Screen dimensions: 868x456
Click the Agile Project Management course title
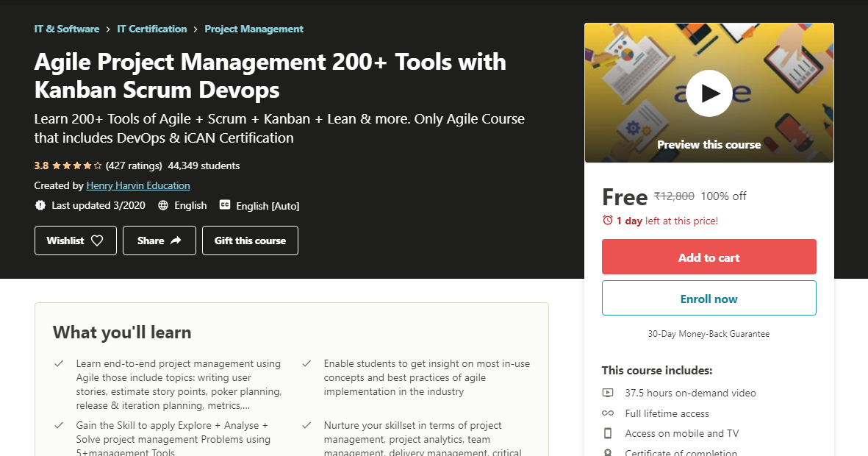(270, 75)
